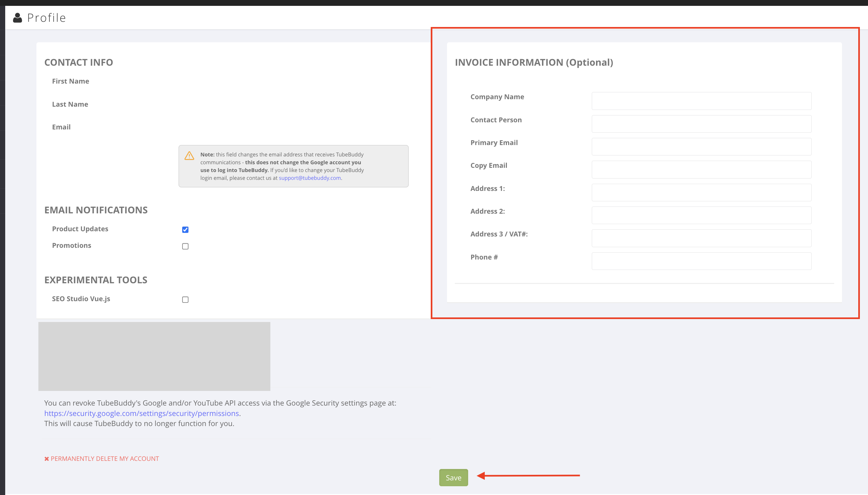This screenshot has height=495, width=868.
Task: Click the Profile page heading
Action: 46,18
